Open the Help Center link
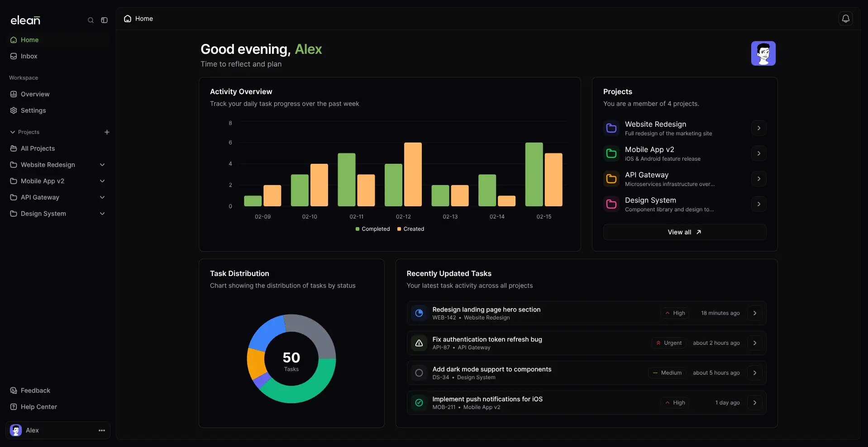 38,406
